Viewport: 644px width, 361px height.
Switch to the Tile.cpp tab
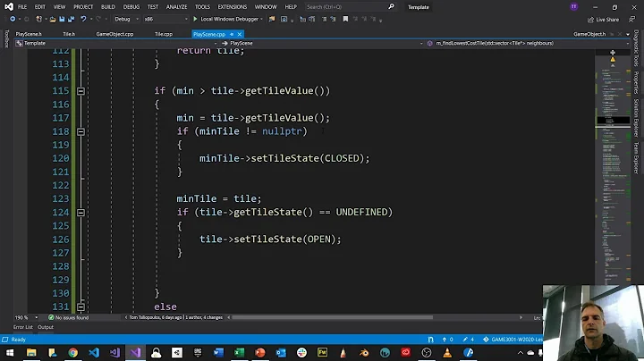click(164, 34)
